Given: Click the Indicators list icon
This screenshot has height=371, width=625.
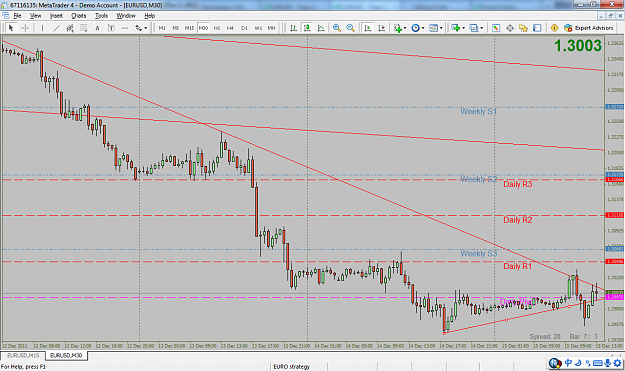Looking at the screenshot, I should [397, 28].
